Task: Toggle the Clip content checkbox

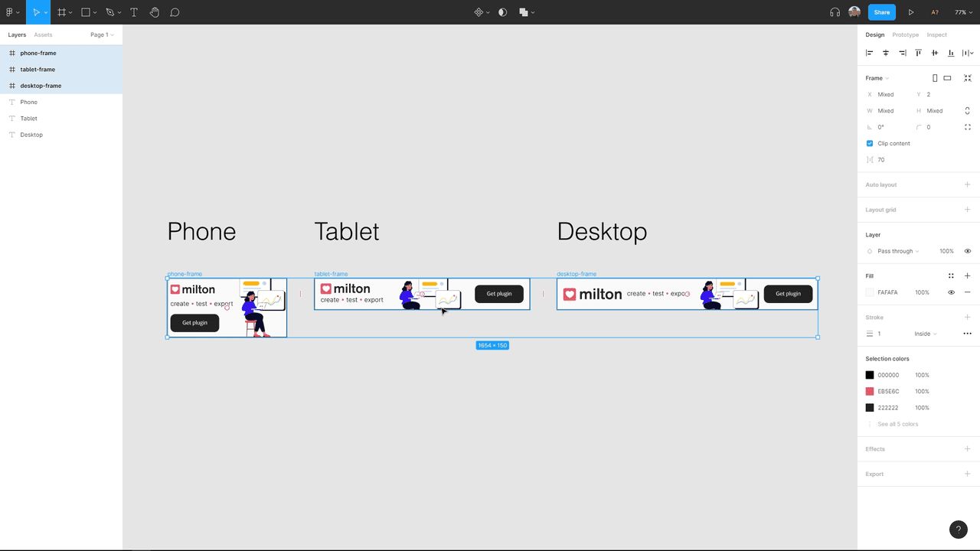Action: (870, 143)
